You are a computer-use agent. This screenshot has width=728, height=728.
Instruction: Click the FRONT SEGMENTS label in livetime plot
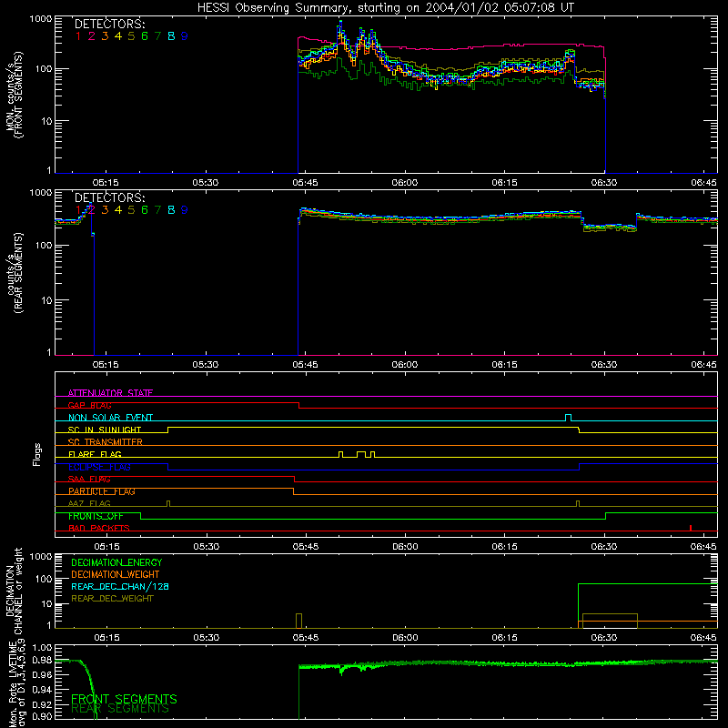coord(124,699)
